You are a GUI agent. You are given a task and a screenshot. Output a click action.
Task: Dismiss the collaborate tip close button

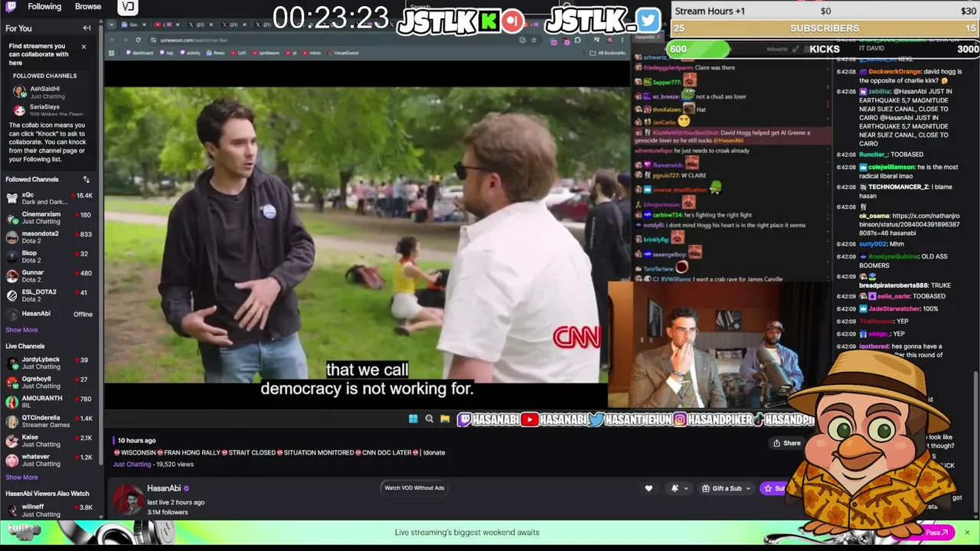point(84,47)
